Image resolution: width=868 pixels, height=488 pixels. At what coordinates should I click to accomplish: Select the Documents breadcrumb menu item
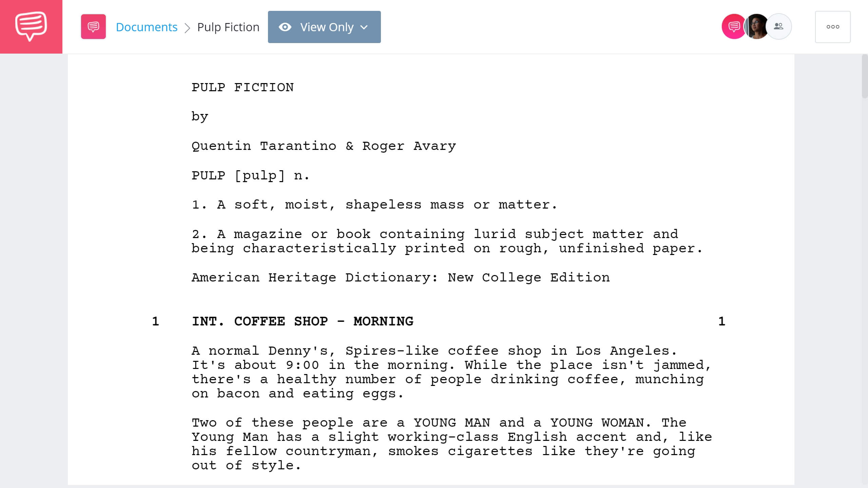point(146,27)
